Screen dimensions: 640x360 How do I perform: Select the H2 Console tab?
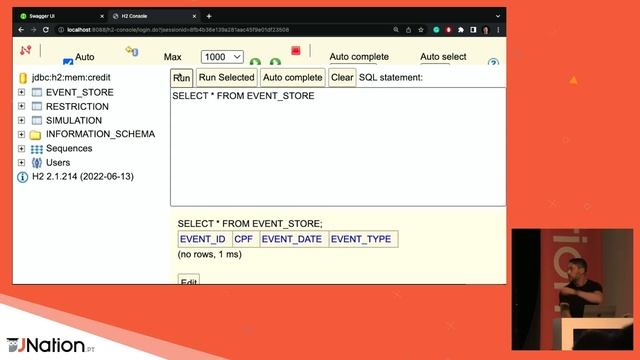pos(153,16)
